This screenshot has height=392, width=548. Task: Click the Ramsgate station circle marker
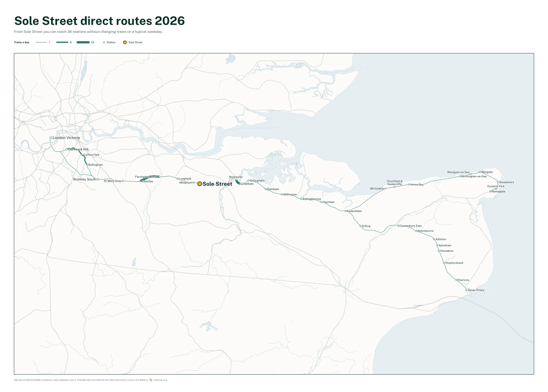pos(490,191)
